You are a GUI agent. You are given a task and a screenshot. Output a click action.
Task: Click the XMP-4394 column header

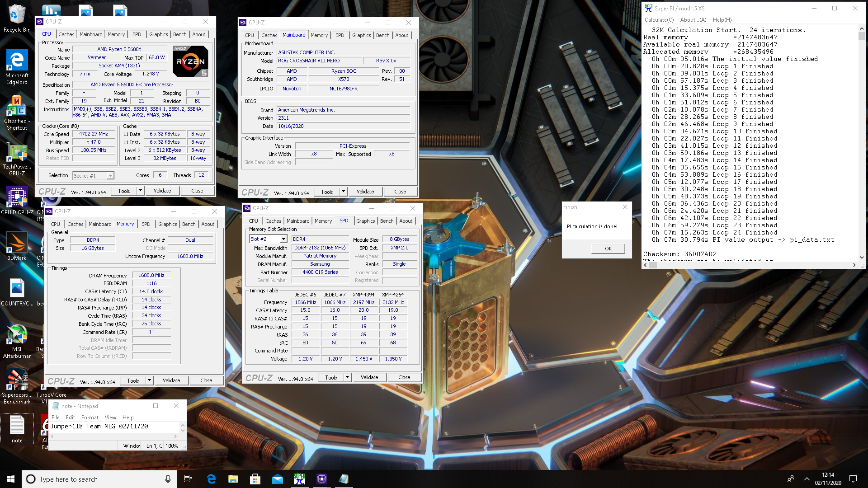point(363,294)
